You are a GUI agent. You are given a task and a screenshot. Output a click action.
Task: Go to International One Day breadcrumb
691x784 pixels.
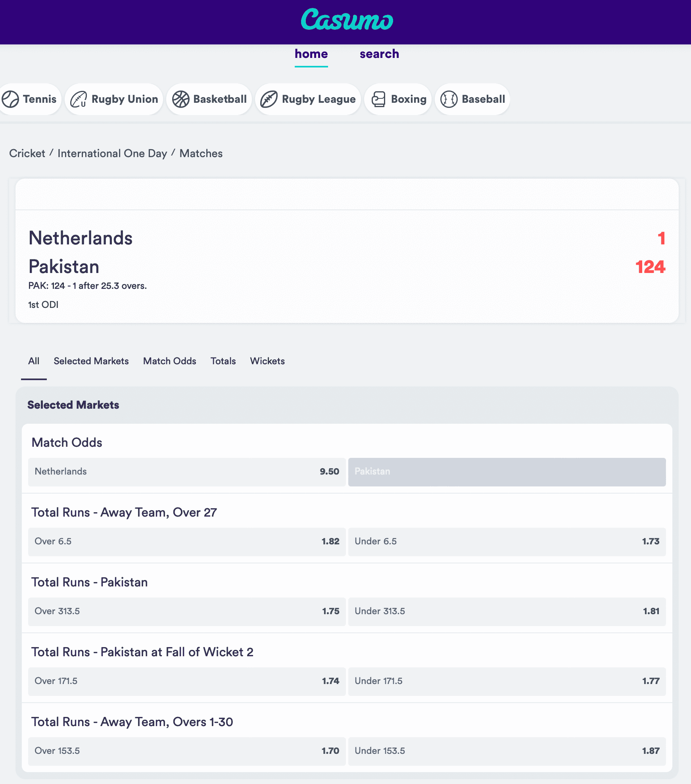(112, 154)
